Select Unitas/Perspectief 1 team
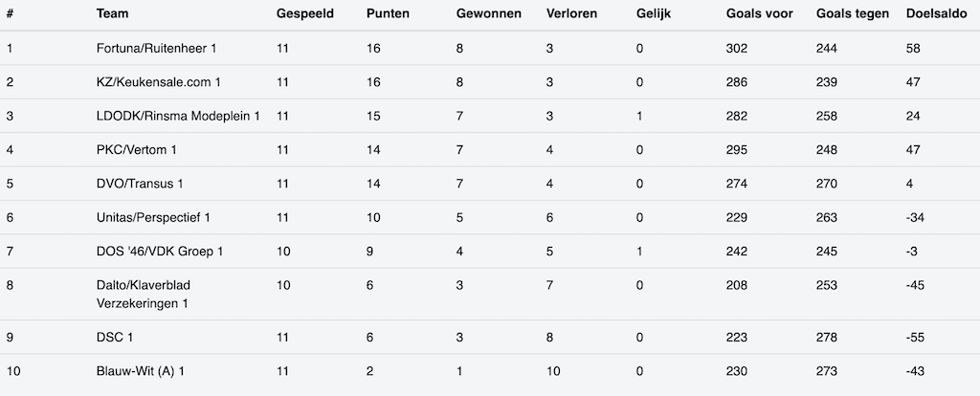Viewport: 980px width, 396px height. click(154, 218)
